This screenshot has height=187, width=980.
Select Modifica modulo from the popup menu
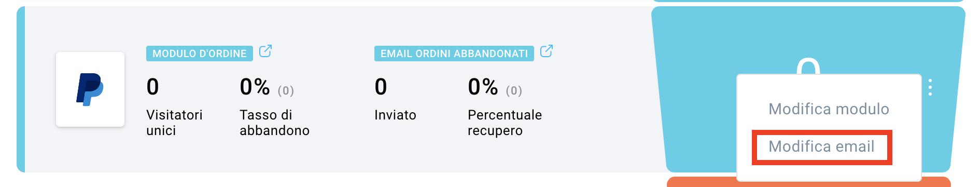point(829,109)
